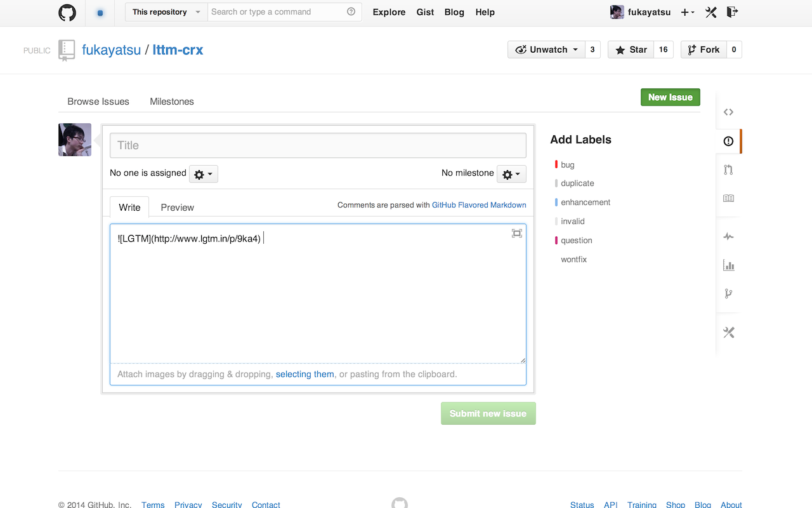Screen dimensions: 812x508
Task: Star the repository
Action: [x=631, y=50]
